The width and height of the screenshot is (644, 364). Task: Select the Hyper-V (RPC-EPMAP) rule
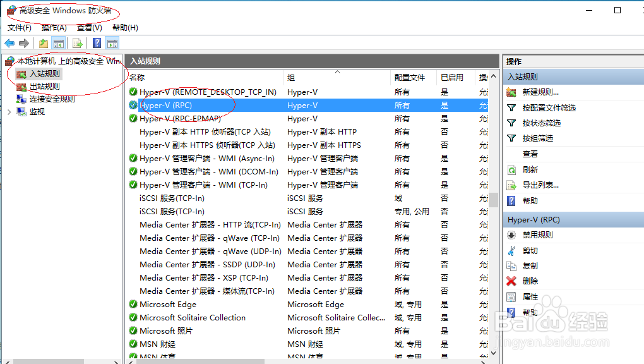tap(180, 118)
